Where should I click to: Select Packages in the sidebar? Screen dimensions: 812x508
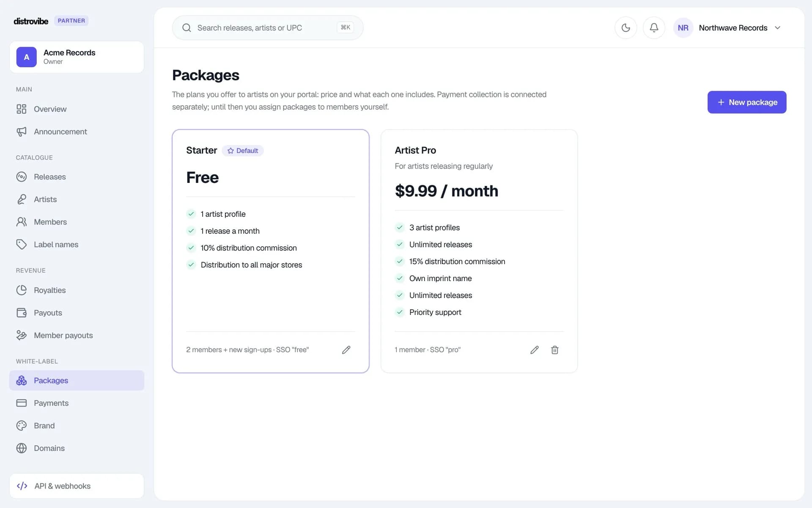(x=77, y=381)
